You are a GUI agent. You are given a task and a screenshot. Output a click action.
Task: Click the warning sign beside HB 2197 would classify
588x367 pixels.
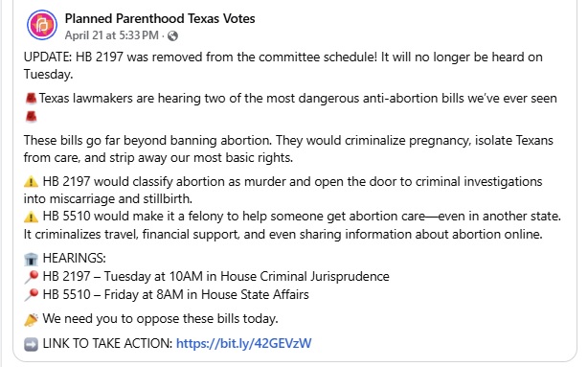[31, 182]
